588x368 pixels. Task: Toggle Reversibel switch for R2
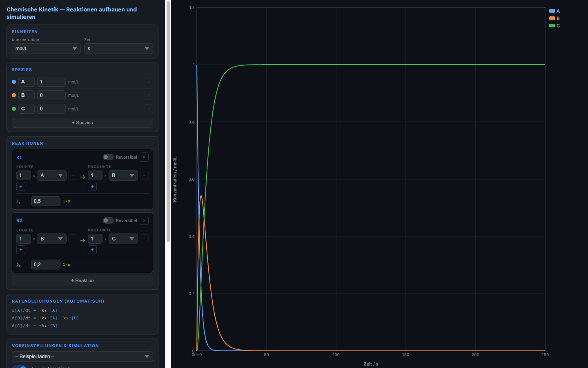point(108,220)
